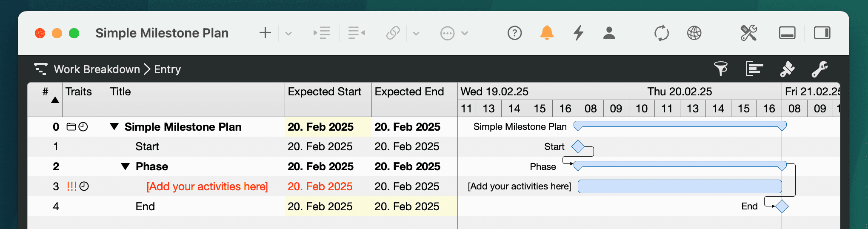
Task: Click the indent activity icon
Action: point(322,33)
